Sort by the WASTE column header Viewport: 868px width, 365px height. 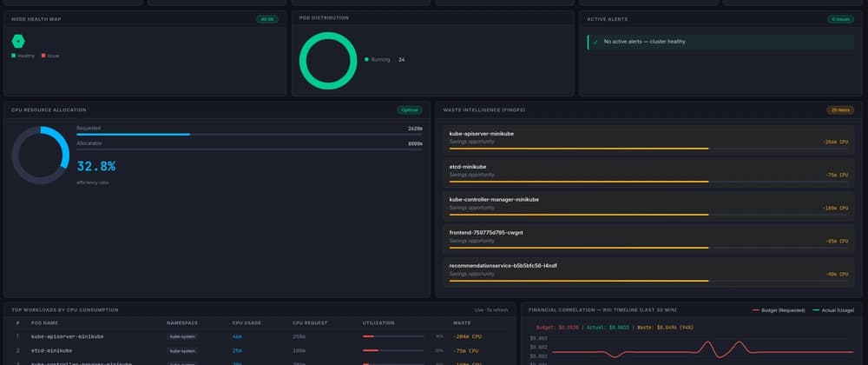point(462,323)
